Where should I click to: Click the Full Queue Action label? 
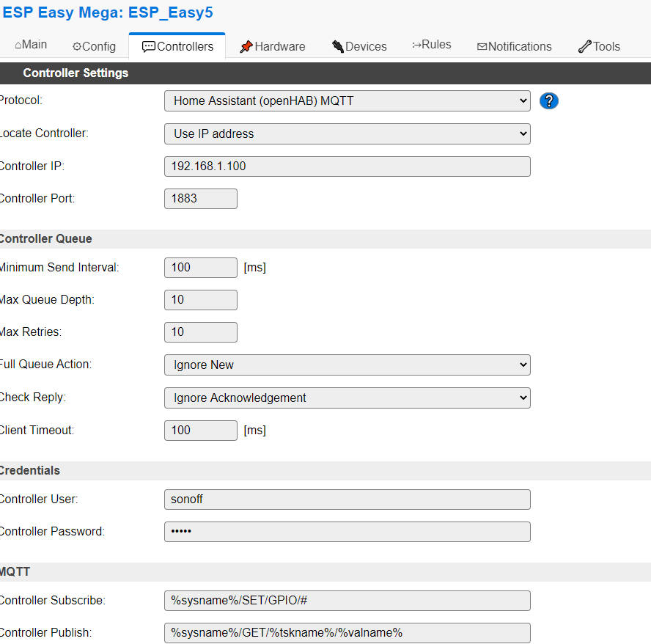click(x=45, y=365)
